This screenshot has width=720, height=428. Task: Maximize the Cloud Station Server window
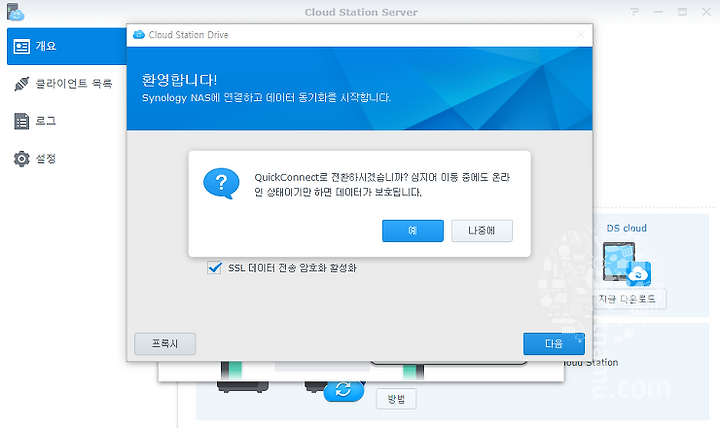[x=682, y=12]
